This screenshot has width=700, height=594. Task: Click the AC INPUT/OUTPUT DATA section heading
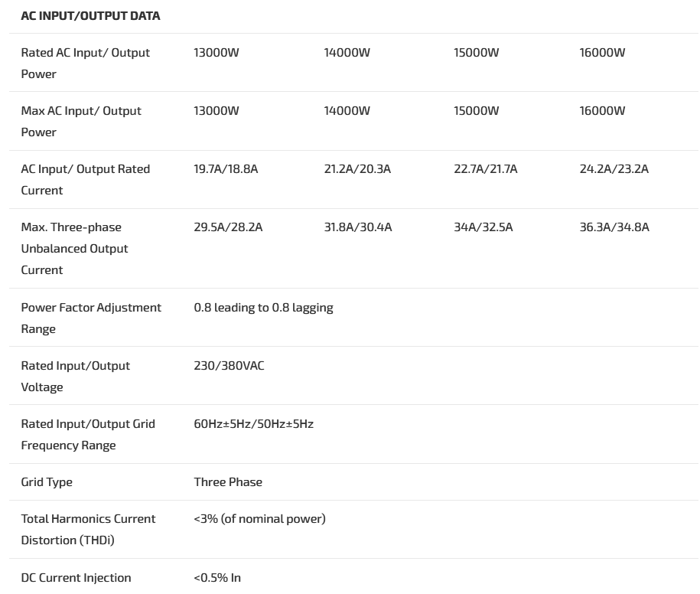(90, 16)
